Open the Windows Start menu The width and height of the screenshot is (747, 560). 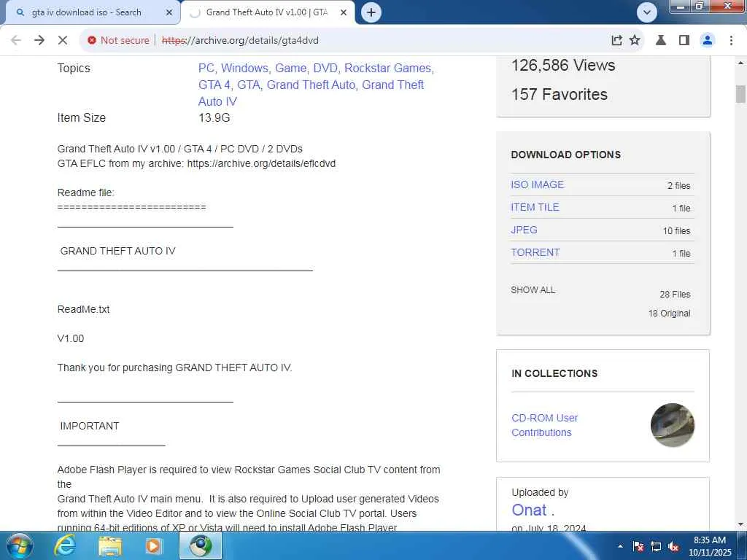(19, 545)
